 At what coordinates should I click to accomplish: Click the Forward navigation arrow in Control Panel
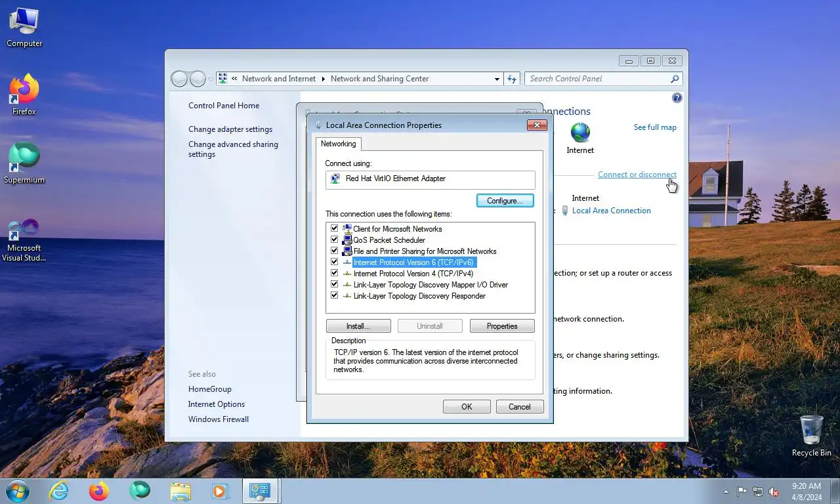click(x=198, y=79)
